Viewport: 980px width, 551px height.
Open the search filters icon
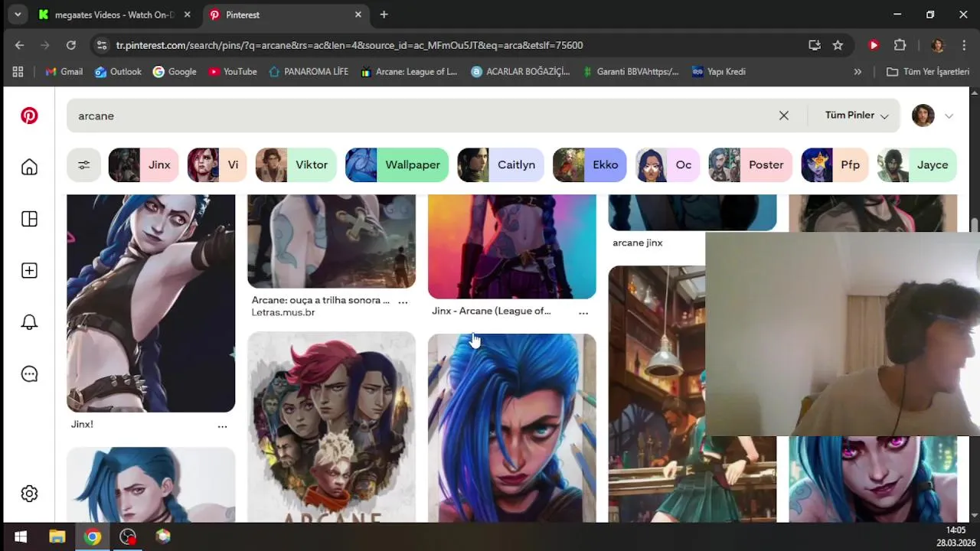point(83,165)
